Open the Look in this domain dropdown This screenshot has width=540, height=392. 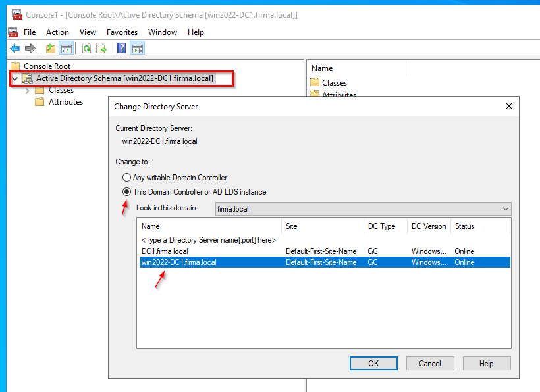coord(505,209)
